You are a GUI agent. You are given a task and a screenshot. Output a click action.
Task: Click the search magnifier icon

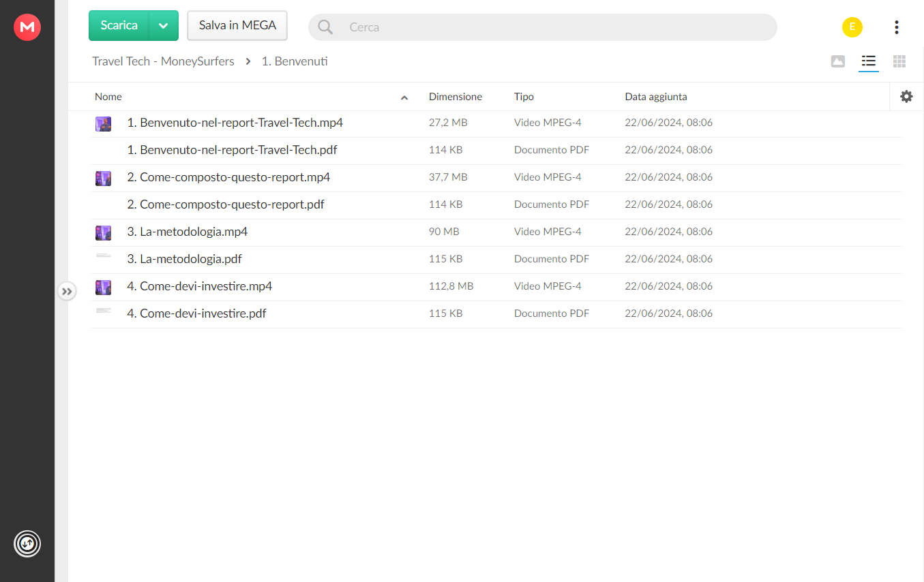click(x=326, y=27)
